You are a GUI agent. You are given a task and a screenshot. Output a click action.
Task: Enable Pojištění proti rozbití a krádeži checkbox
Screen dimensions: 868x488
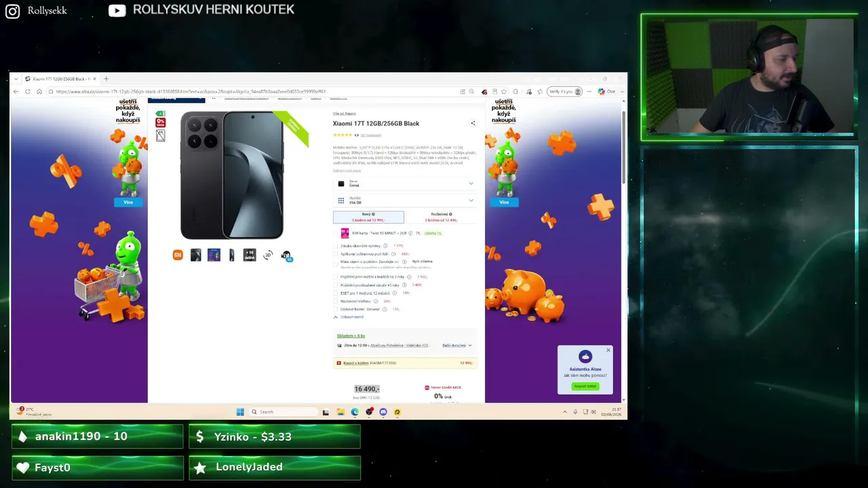(x=336, y=277)
